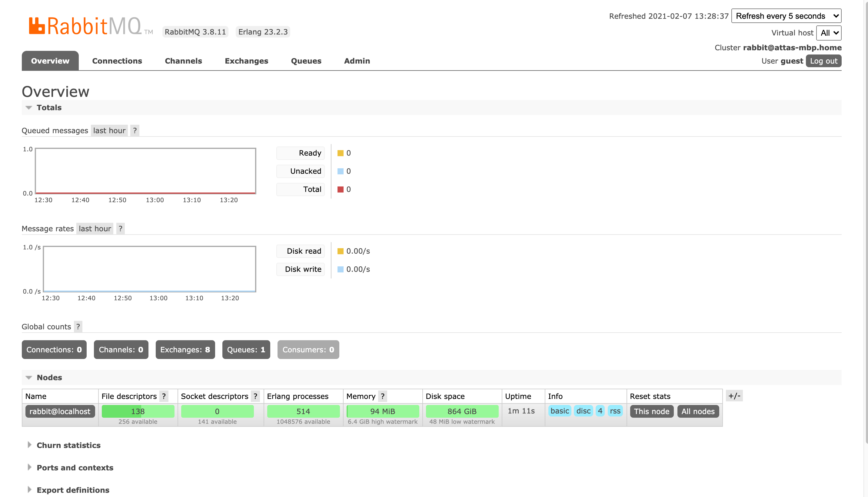The width and height of the screenshot is (868, 497).
Task: Expand the Churn statistics section
Action: pos(68,445)
